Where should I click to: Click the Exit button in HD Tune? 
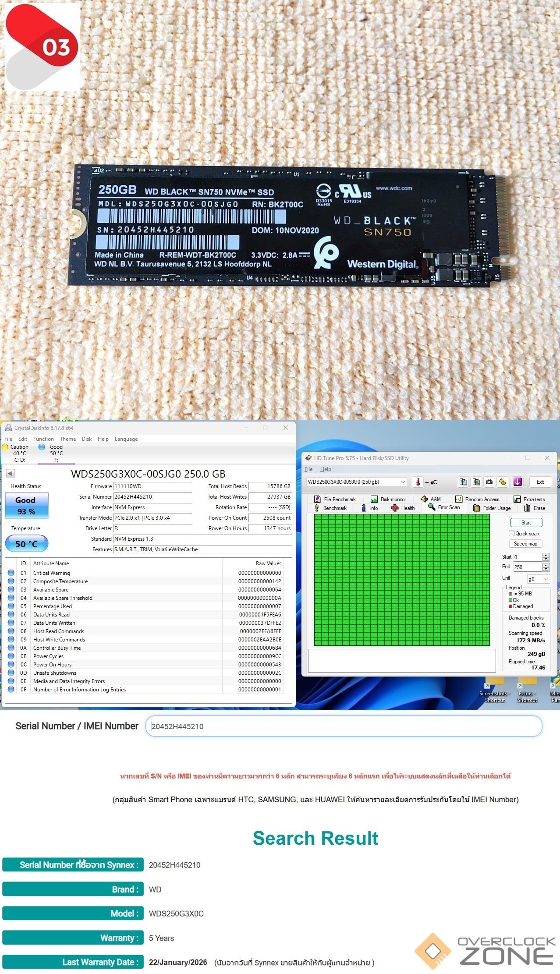[540, 482]
